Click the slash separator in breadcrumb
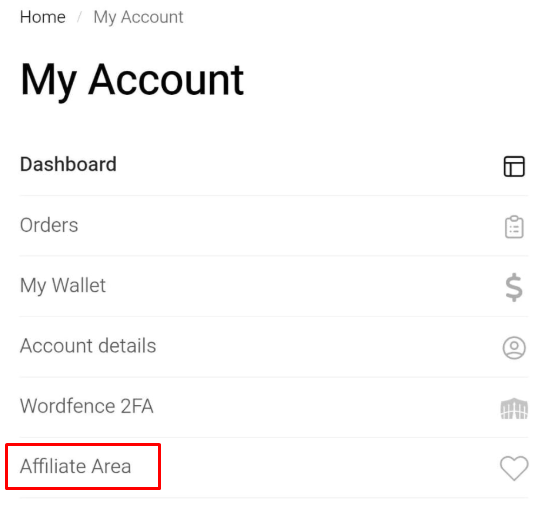 [x=79, y=17]
